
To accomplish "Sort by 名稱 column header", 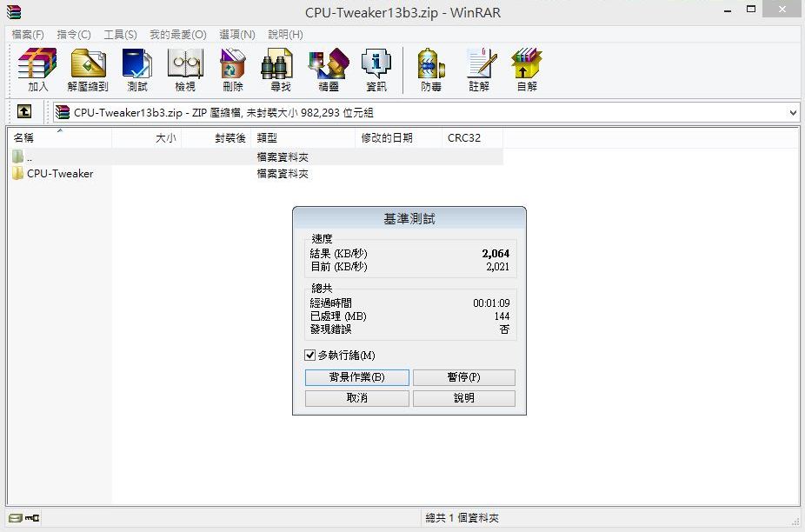I will [x=60, y=137].
